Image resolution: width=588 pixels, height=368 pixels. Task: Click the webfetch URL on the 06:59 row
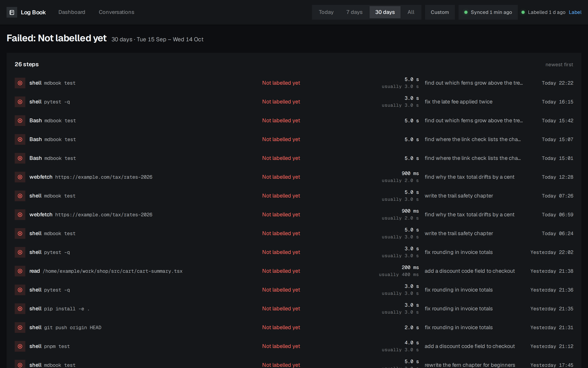pos(104,215)
